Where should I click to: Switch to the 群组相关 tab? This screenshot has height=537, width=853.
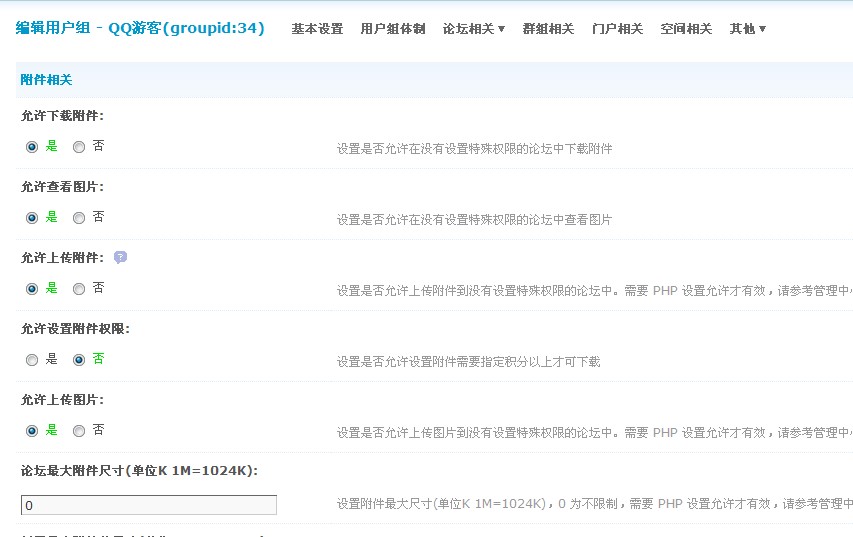tap(548, 29)
